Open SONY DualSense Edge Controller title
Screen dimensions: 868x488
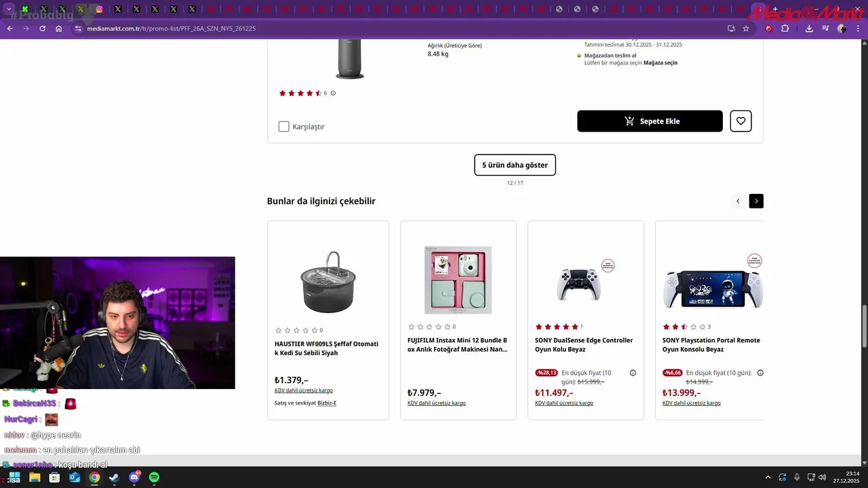[584, 345]
